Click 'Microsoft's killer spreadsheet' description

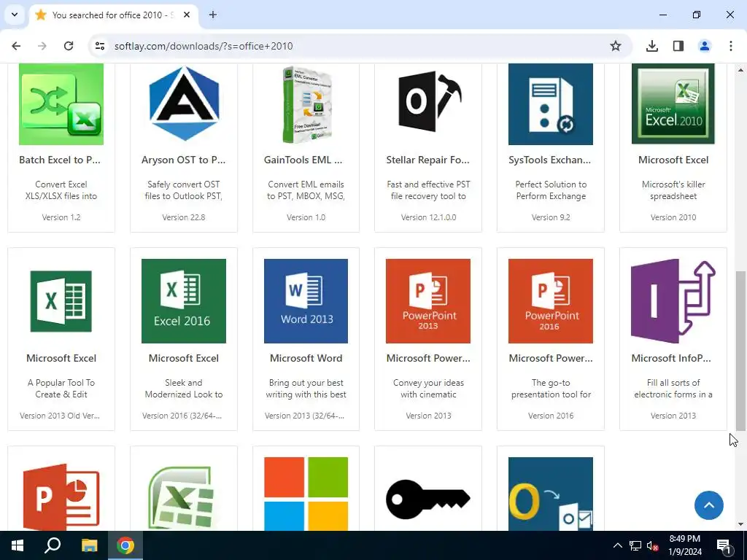pyautogui.click(x=673, y=190)
